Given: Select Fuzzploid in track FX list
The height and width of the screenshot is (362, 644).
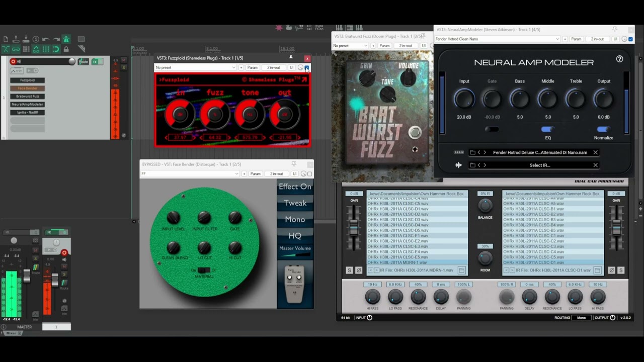Looking at the screenshot, I should pos(27,80).
